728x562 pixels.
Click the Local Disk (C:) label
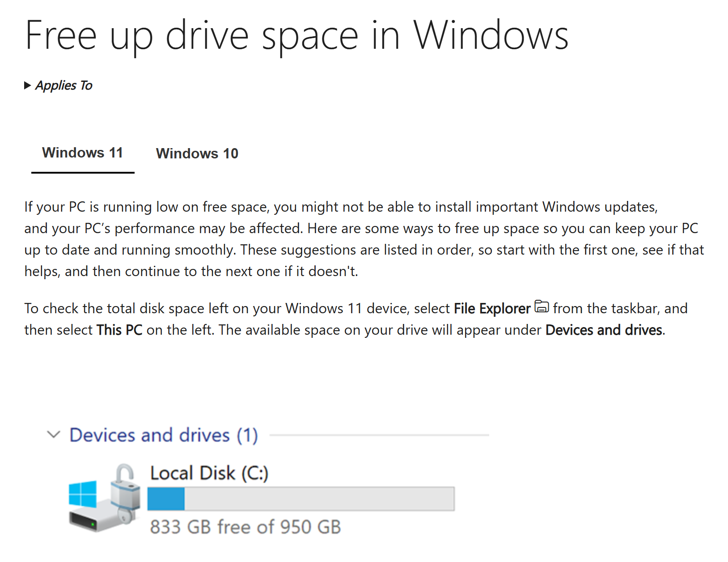(x=209, y=473)
